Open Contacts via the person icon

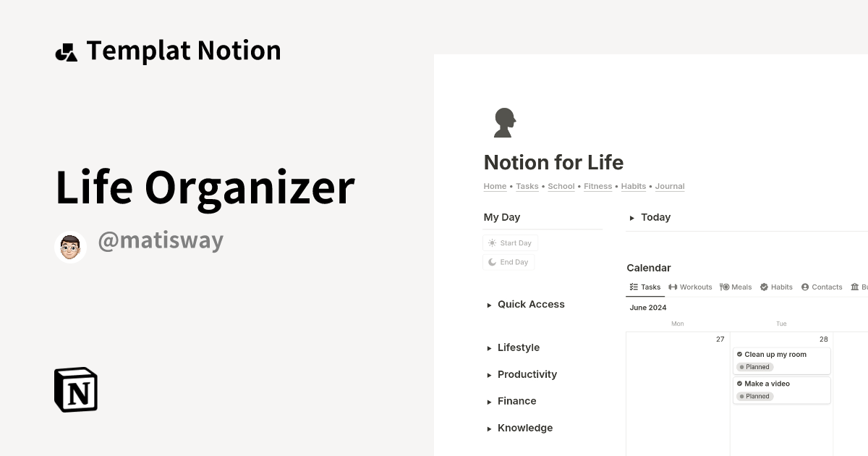click(806, 287)
